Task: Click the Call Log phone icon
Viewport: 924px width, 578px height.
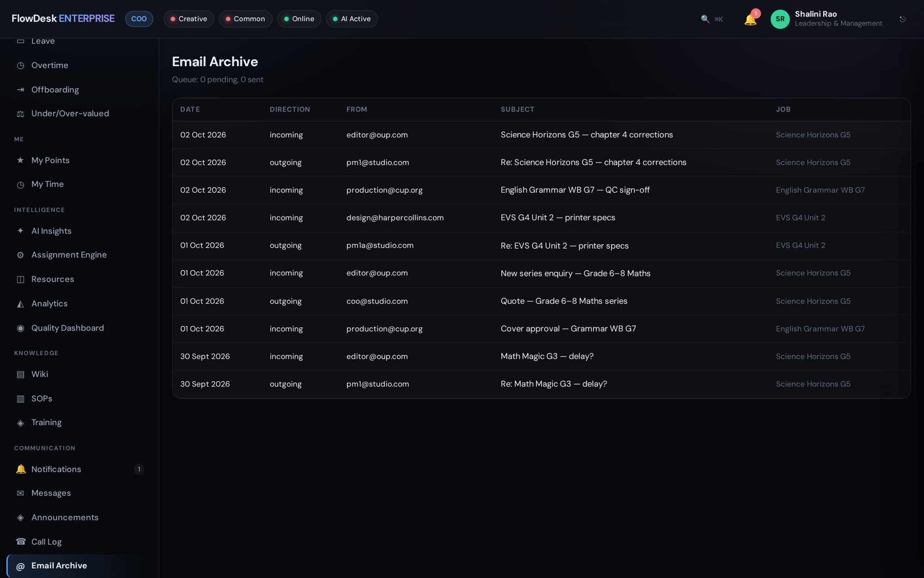Action: 20,541
